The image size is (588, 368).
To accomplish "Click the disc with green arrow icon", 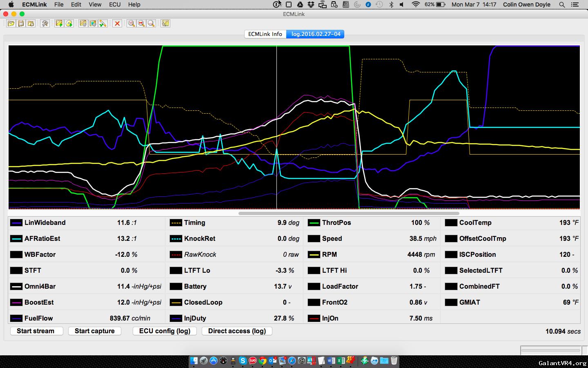I will pos(69,23).
